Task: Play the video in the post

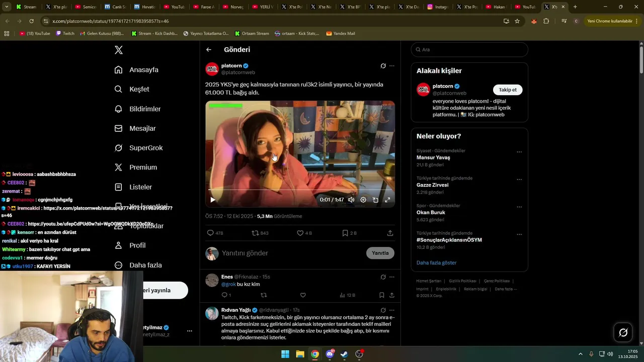Action: pos(213,200)
